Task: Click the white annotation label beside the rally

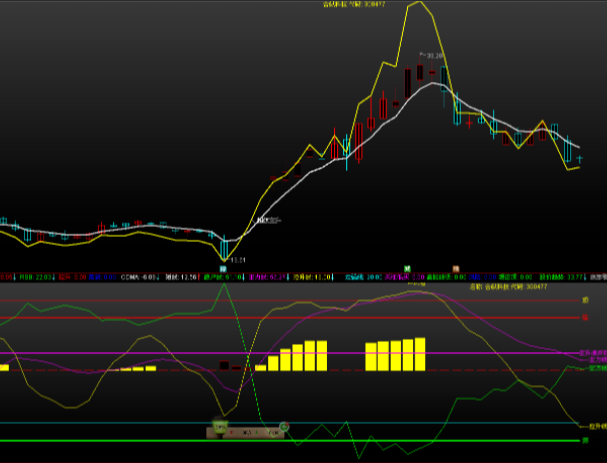Action: 268,220
